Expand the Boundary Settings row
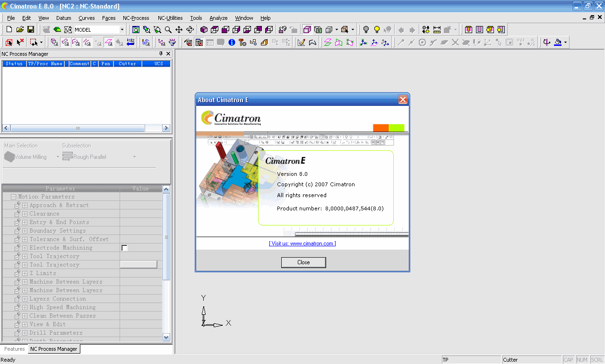Image resolution: width=605 pixels, height=364 pixels. tap(25, 231)
